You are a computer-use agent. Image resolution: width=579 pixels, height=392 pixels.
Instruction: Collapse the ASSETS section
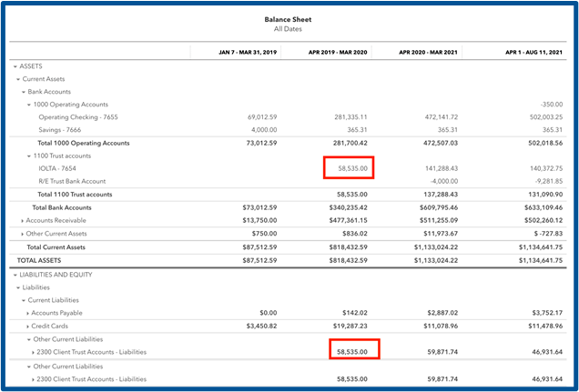(15, 66)
